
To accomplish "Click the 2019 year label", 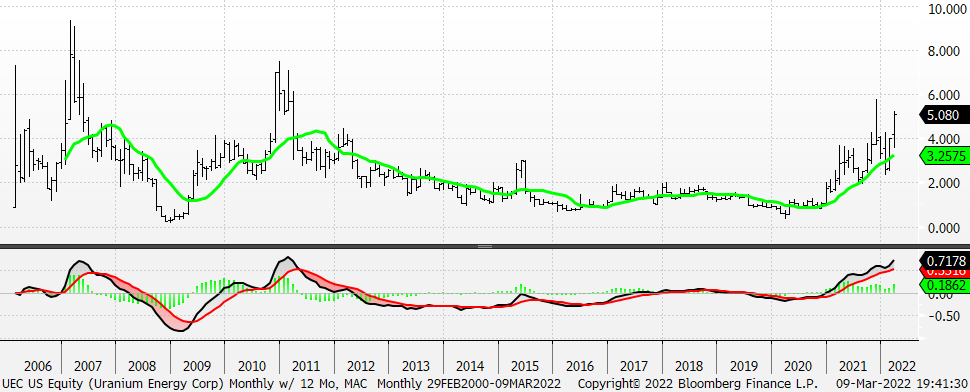I will [x=744, y=365].
